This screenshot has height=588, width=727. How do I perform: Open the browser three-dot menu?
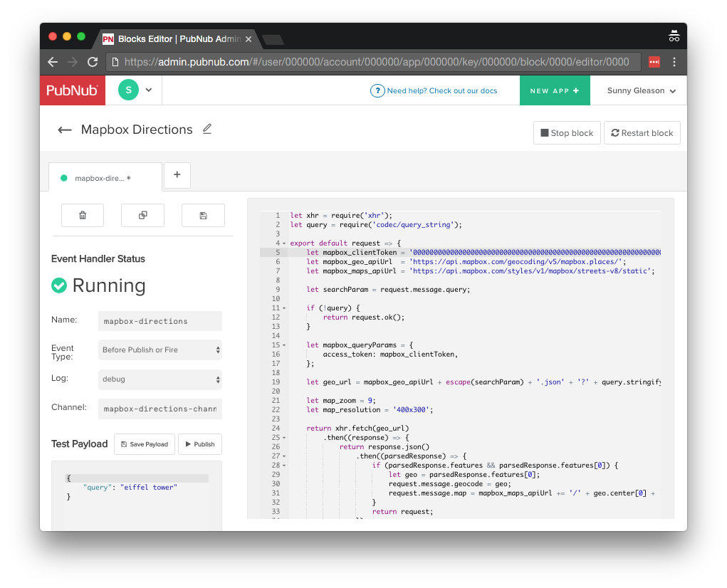click(674, 62)
